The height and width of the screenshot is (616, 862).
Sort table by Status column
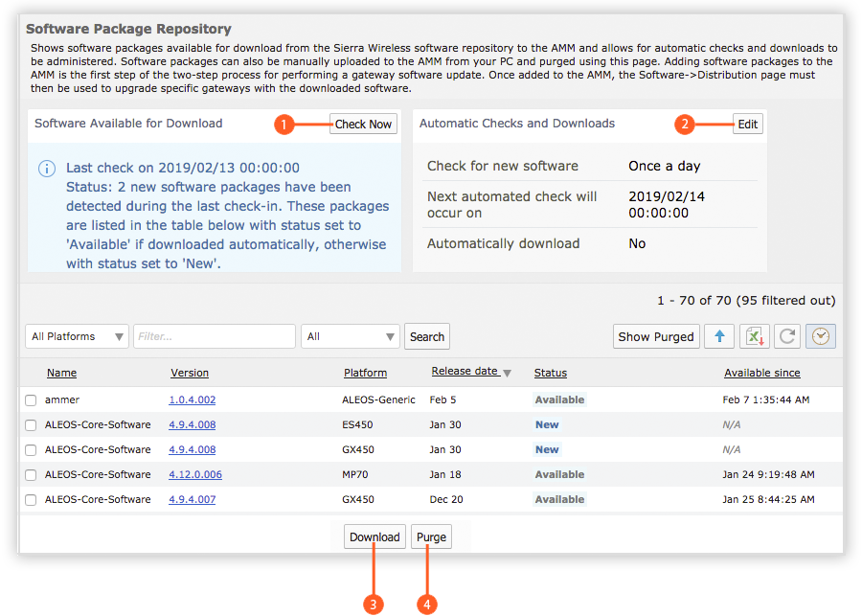coord(551,373)
